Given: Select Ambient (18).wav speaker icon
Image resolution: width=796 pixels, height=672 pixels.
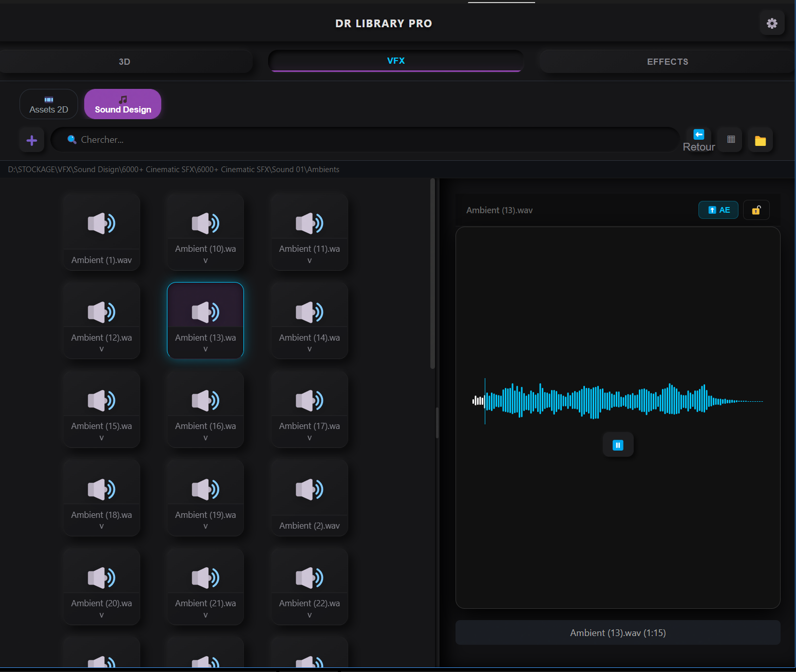Looking at the screenshot, I should pos(102,489).
